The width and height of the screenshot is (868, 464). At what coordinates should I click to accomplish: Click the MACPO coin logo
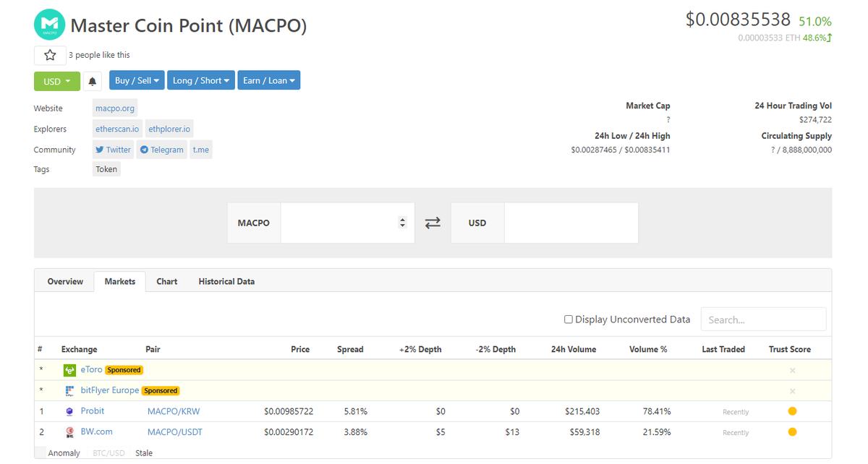49,25
